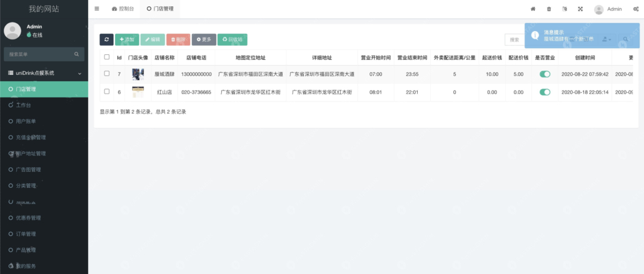Click the fullscreen icon in top bar
This screenshot has width=644, height=274.
pyautogui.click(x=580, y=9)
